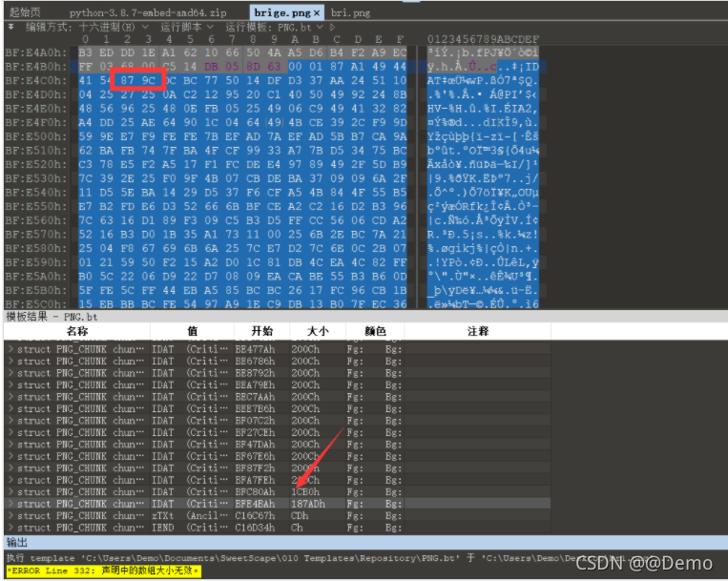This screenshot has width=728, height=581.
Task: Click the IDAT row starting at BEE7B6h
Action: tap(278, 409)
